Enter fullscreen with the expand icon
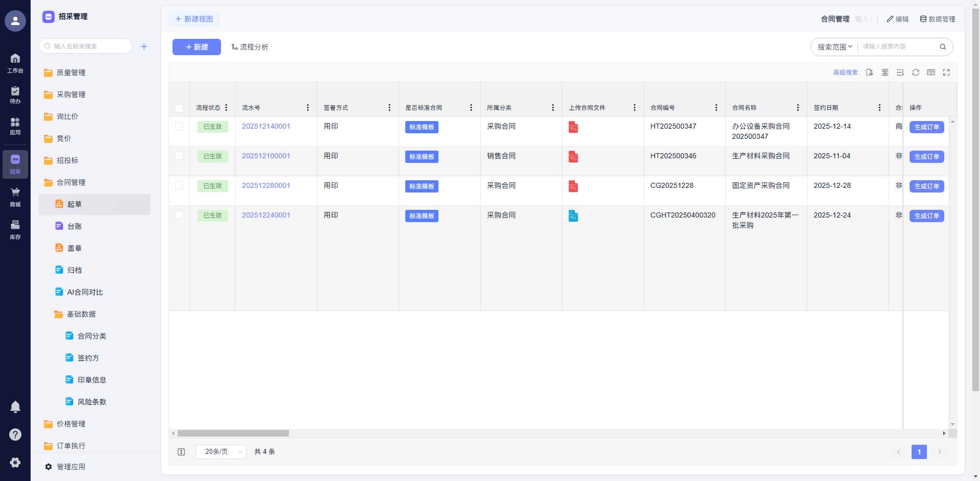This screenshot has width=980, height=481. [946, 73]
